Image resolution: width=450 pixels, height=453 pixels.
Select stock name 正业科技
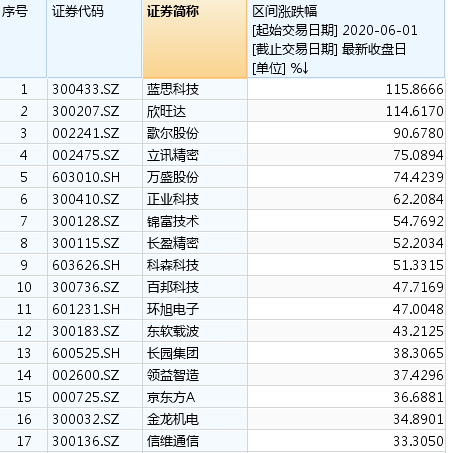[173, 199]
